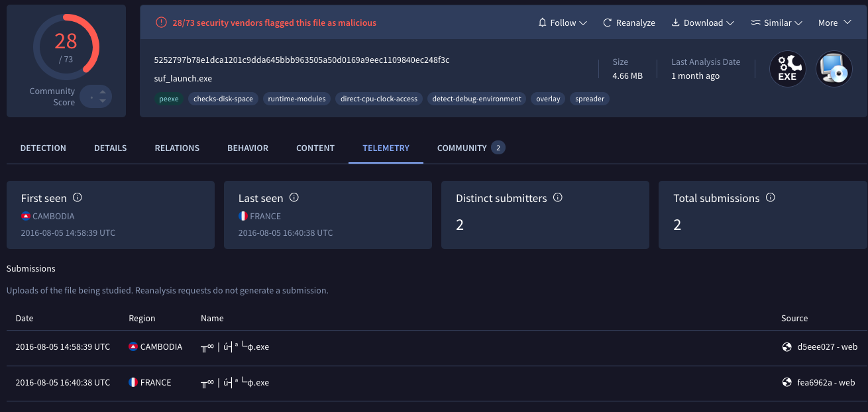Click the info icon beside Last seen
This screenshot has width=868, height=412.
(x=294, y=197)
